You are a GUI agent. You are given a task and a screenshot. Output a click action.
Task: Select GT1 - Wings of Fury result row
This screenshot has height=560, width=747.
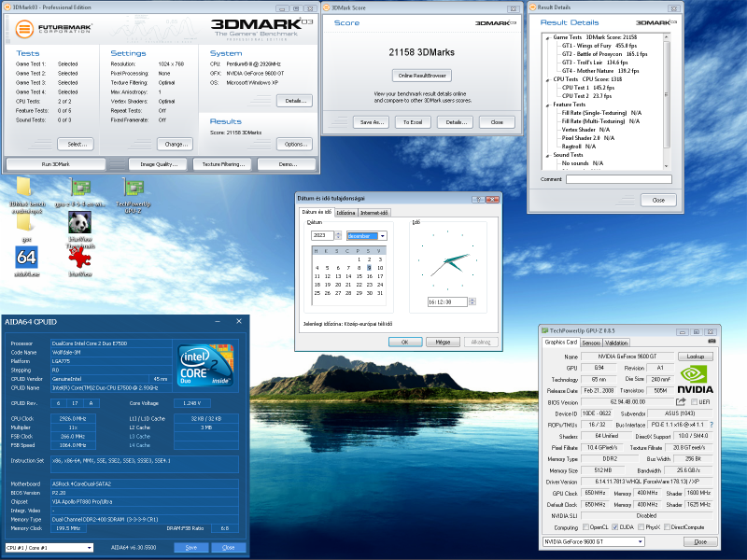(x=599, y=46)
